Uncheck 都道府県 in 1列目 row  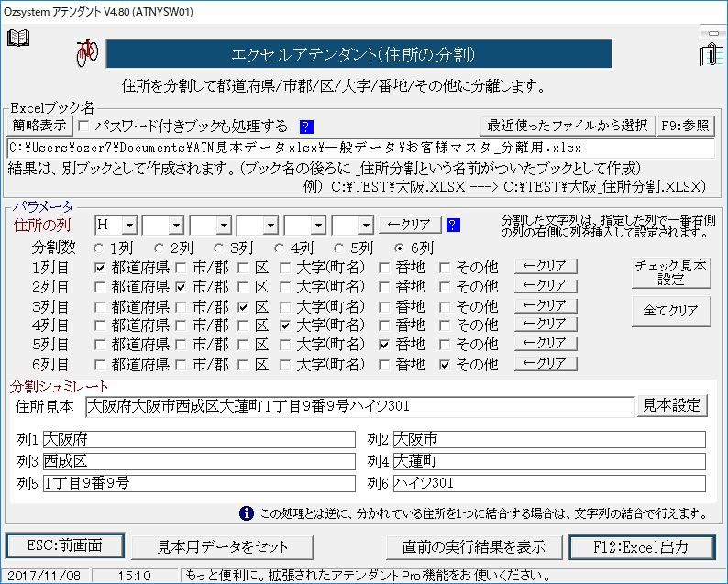pos(99,268)
